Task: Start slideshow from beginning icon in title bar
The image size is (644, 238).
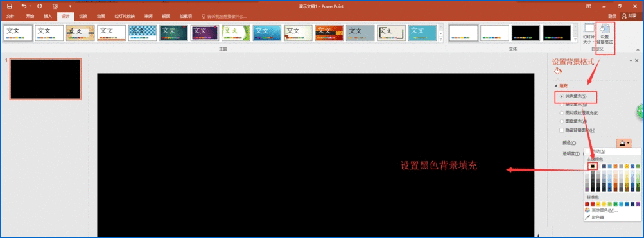Action: point(55,6)
